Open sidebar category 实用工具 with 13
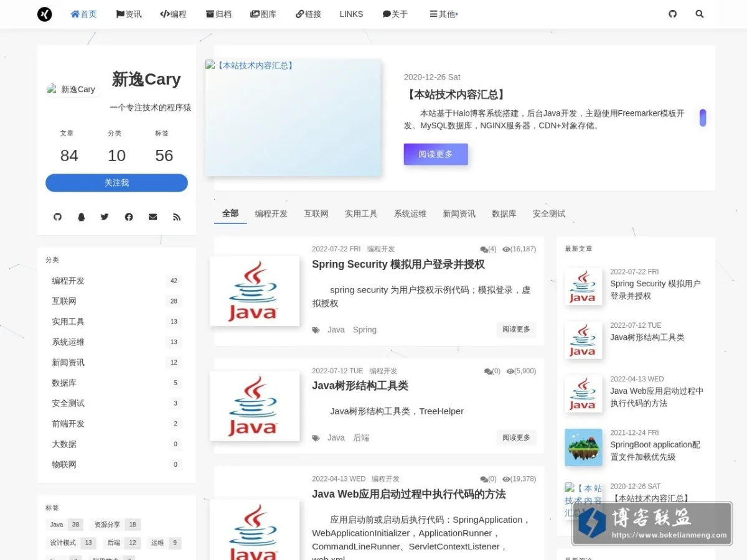The height and width of the screenshot is (560, 747). click(x=116, y=322)
